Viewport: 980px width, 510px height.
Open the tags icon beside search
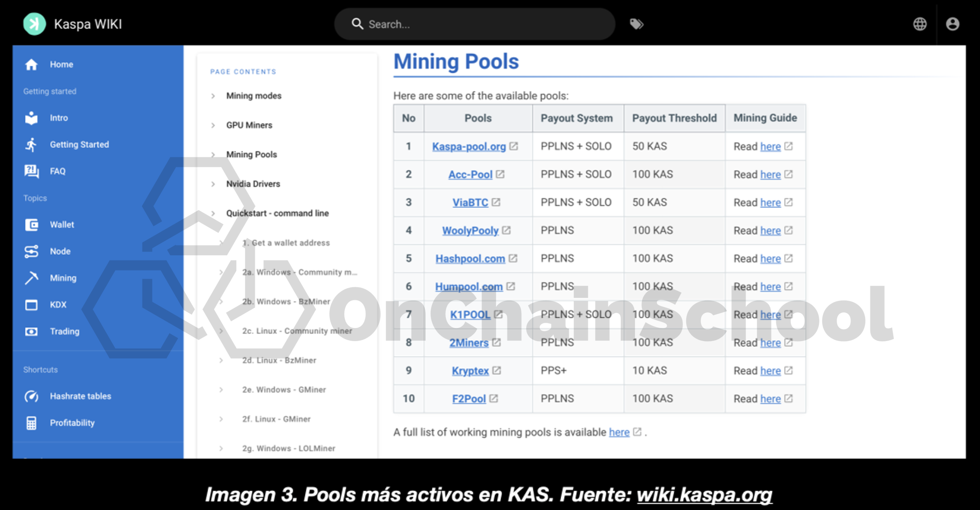[x=636, y=24]
